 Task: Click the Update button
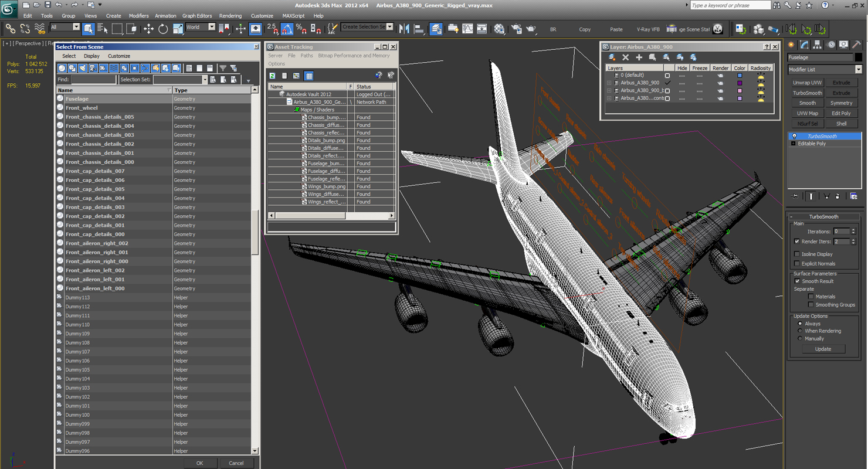[823, 349]
